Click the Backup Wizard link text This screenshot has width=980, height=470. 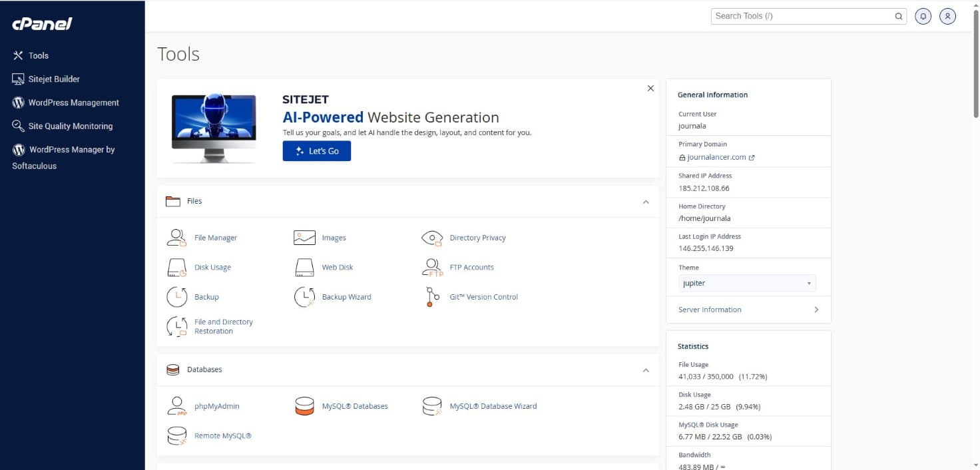pyautogui.click(x=347, y=297)
